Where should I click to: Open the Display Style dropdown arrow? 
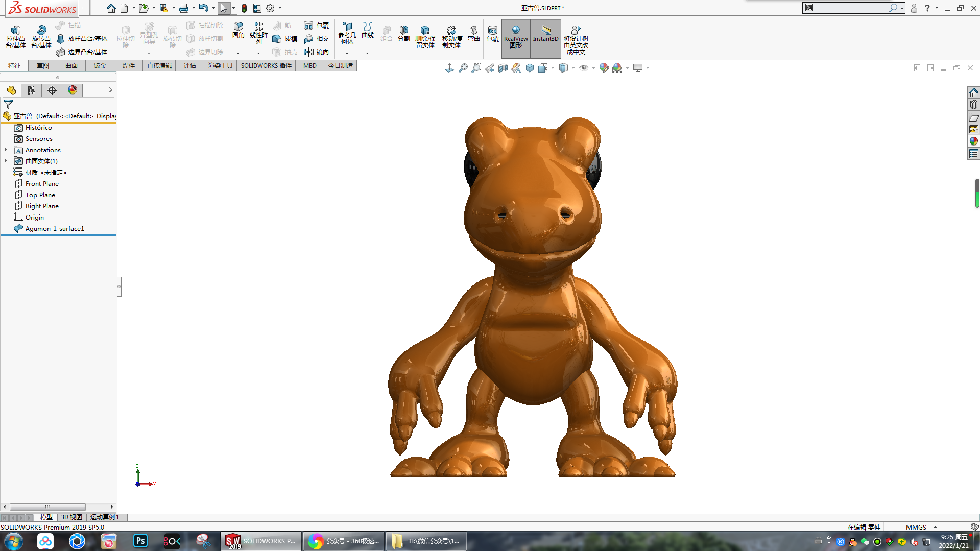click(x=573, y=68)
